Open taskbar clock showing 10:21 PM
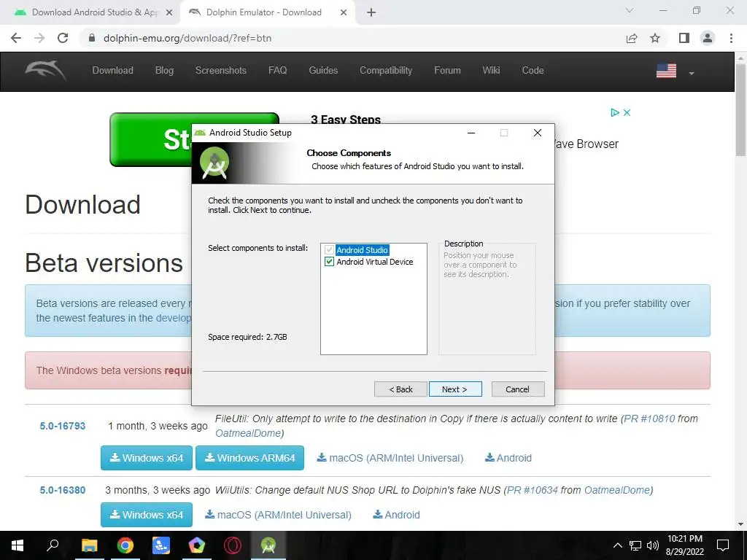The height and width of the screenshot is (560, 747). [684, 545]
